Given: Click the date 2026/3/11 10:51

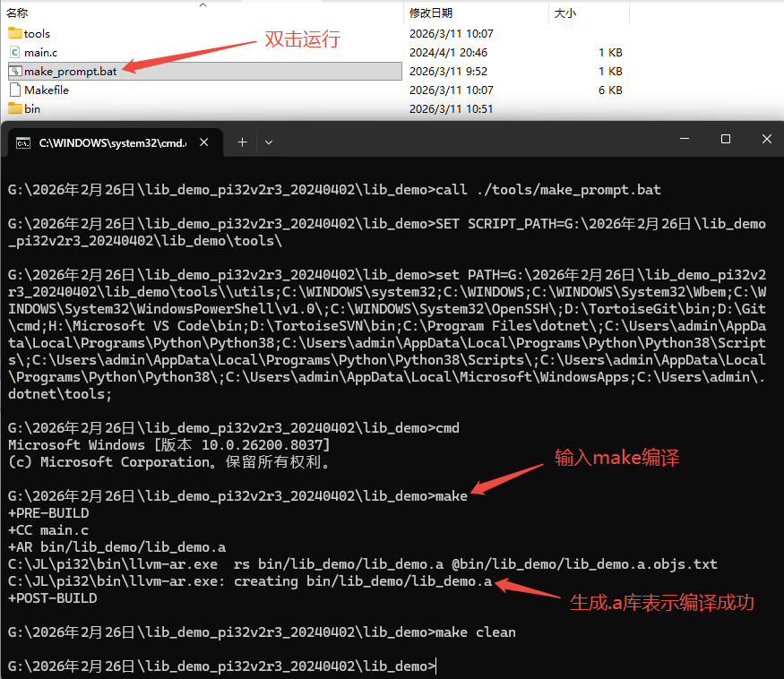Looking at the screenshot, I should pyautogui.click(x=451, y=108).
